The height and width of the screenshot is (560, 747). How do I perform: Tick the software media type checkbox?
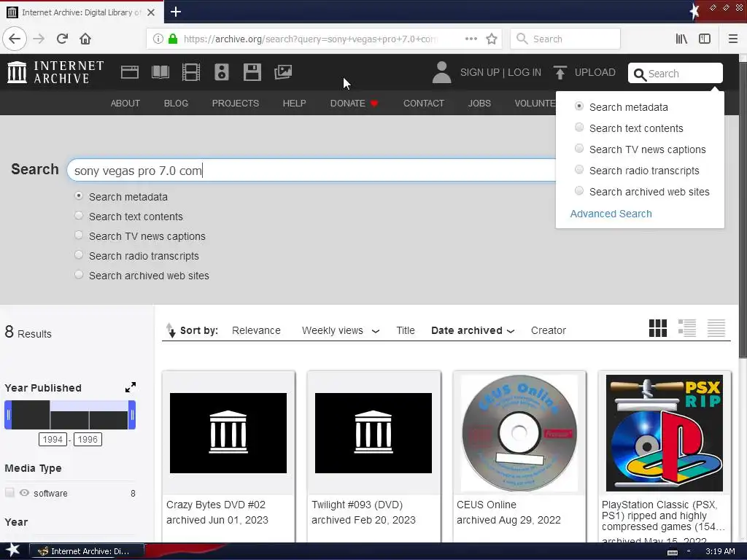[9, 493]
